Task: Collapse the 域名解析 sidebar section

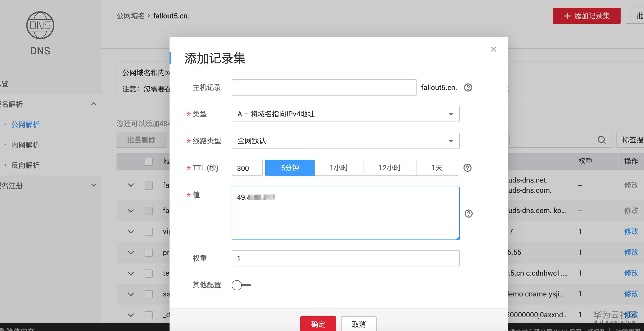Action: 93,104
